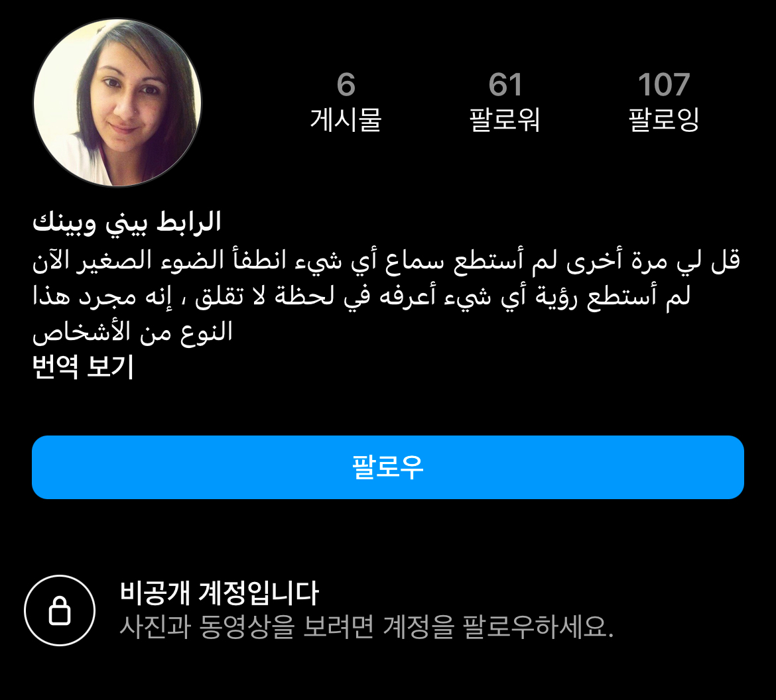This screenshot has height=700, width=776.
Task: Select the 게시물 posts label
Action: 346,119
